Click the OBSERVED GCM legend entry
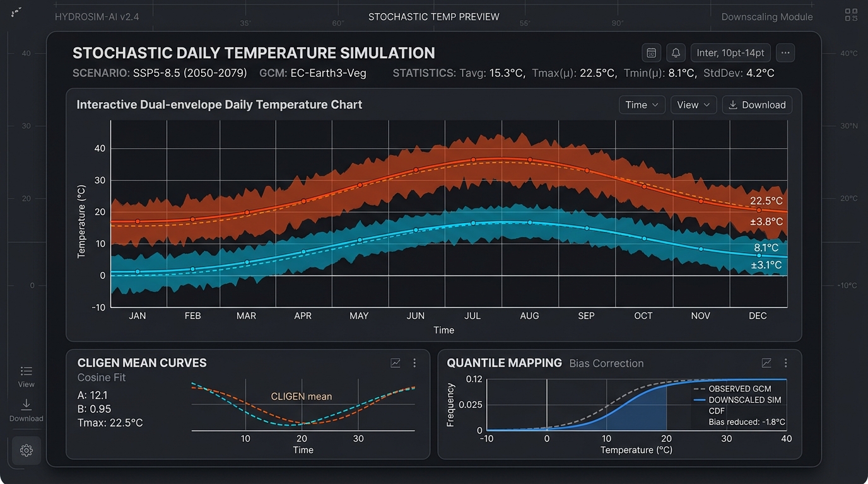868x484 pixels. [734, 389]
